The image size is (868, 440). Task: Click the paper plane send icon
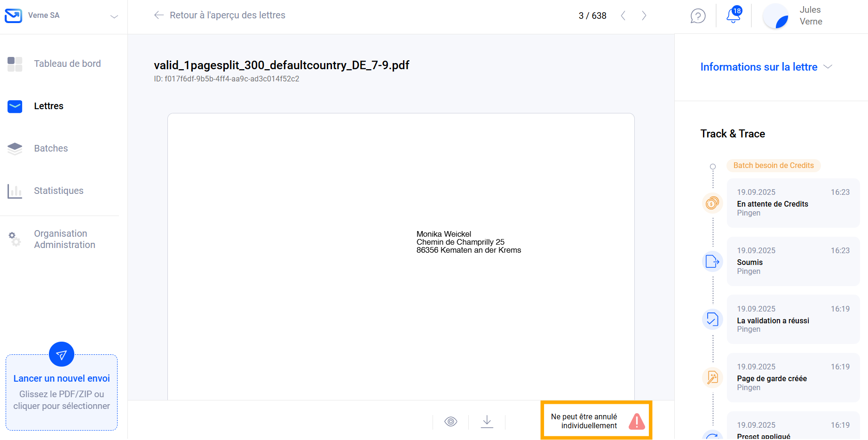coord(62,354)
